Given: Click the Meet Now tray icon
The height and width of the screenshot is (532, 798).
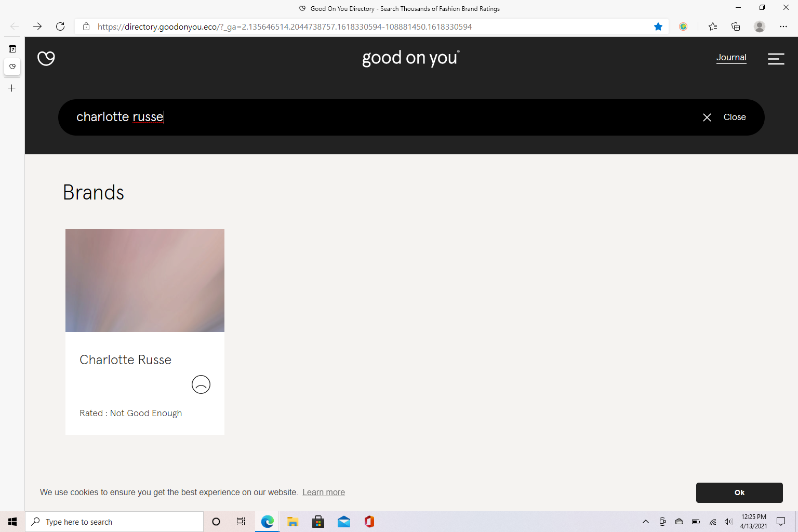Looking at the screenshot, I should click(662, 522).
